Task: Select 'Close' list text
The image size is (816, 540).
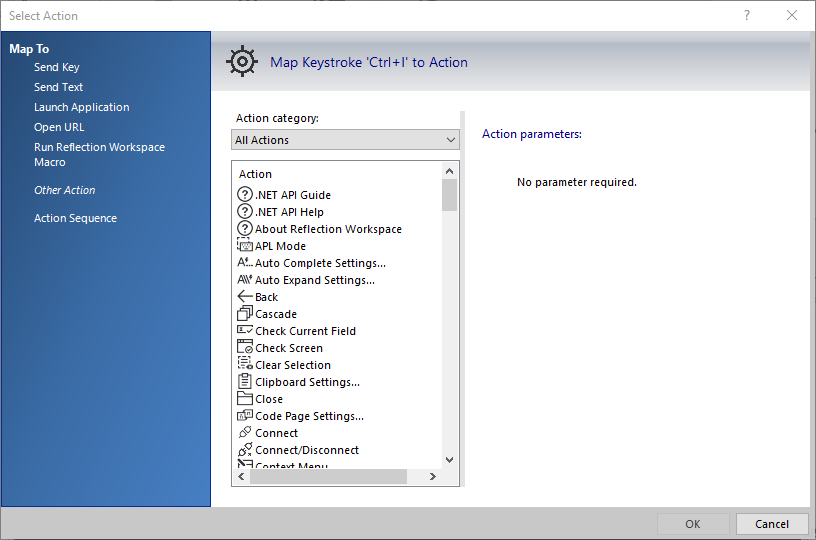Action: (269, 399)
